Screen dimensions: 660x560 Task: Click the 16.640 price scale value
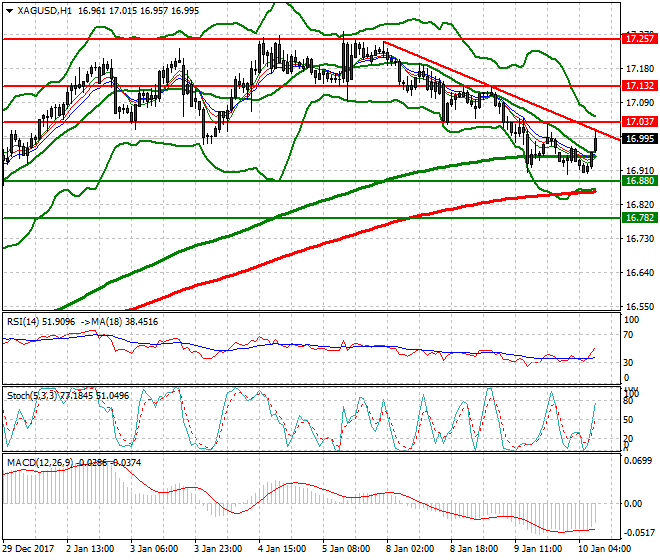tap(640, 273)
